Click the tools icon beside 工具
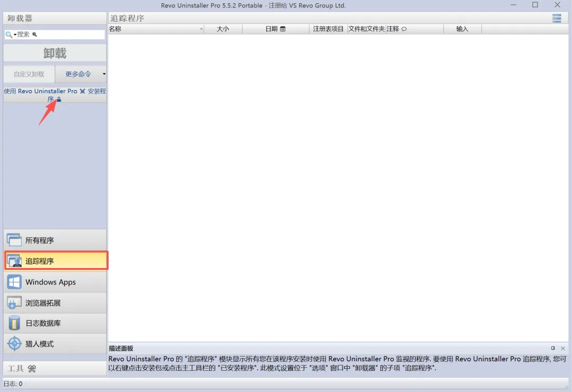This screenshot has width=572, height=392. 32,369
